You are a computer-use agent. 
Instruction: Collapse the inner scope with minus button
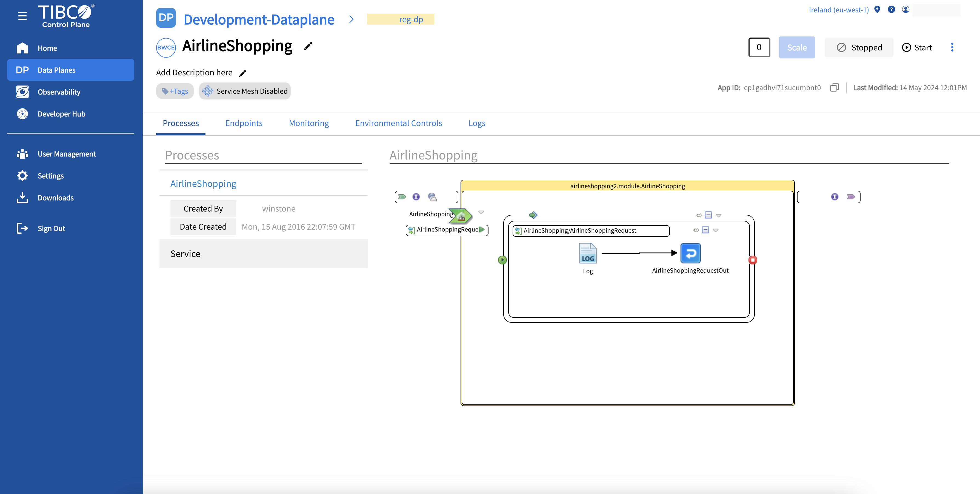pos(705,230)
